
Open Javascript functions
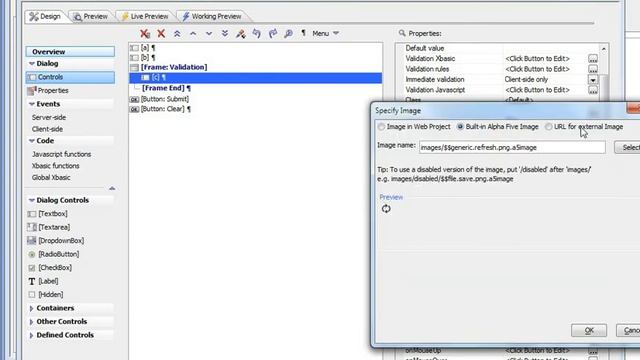point(62,154)
